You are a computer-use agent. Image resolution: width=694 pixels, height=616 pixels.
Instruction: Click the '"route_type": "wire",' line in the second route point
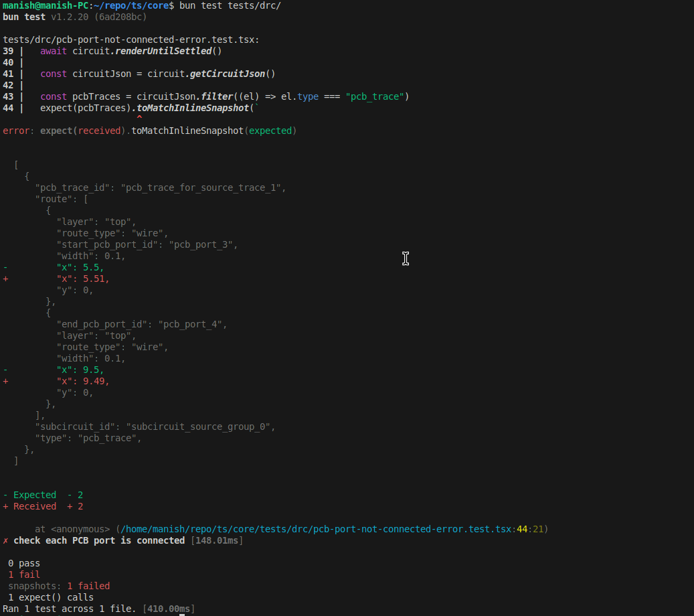click(x=112, y=348)
